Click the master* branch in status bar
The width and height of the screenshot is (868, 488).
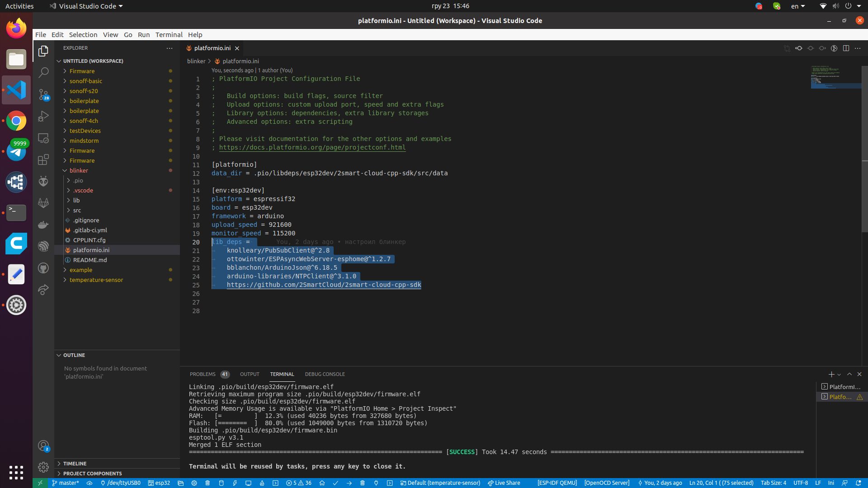tap(66, 483)
